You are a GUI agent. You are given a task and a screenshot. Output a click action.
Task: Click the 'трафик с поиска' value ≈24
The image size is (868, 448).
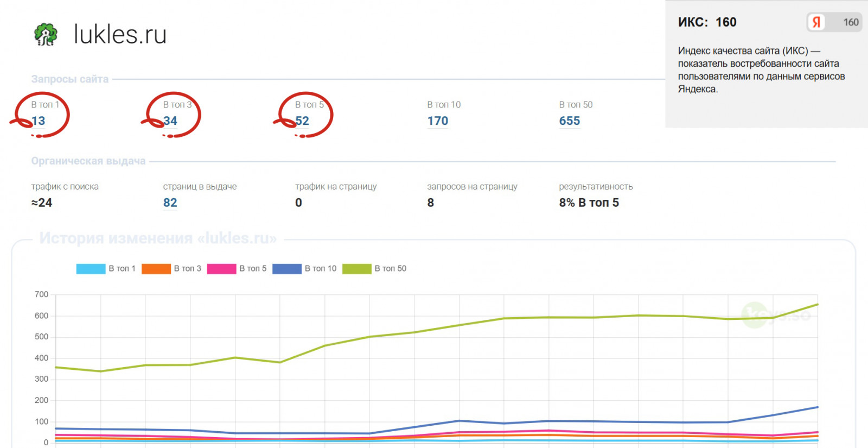click(42, 203)
